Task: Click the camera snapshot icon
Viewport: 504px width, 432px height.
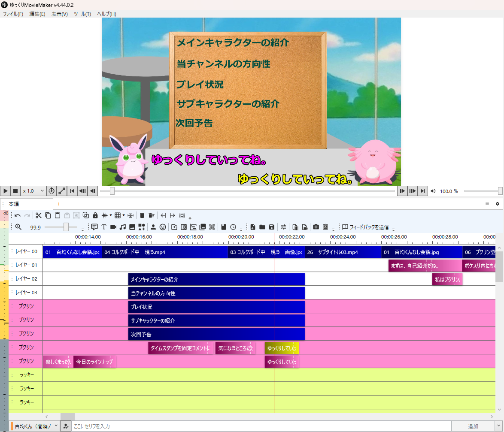Action: (x=316, y=227)
